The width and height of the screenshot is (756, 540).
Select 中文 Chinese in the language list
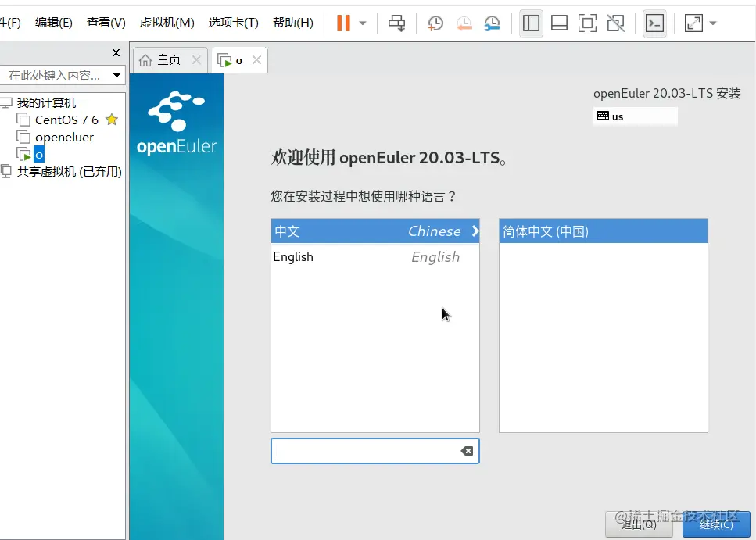coord(375,231)
